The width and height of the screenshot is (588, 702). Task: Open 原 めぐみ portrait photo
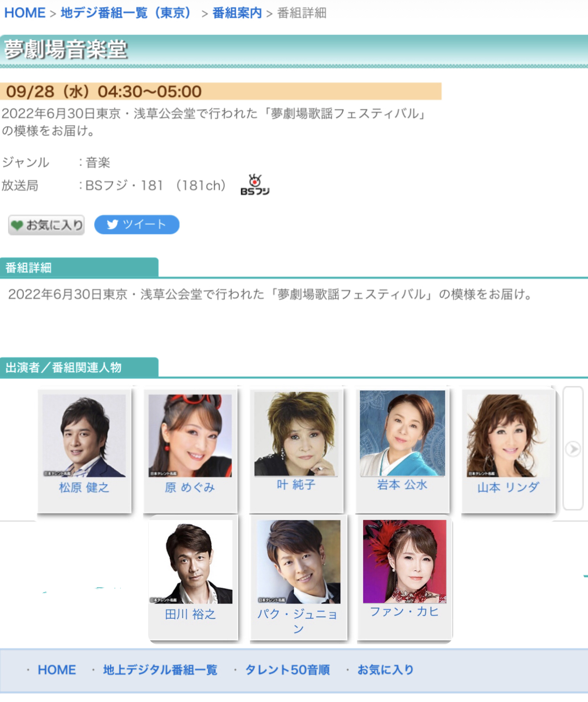click(x=190, y=435)
